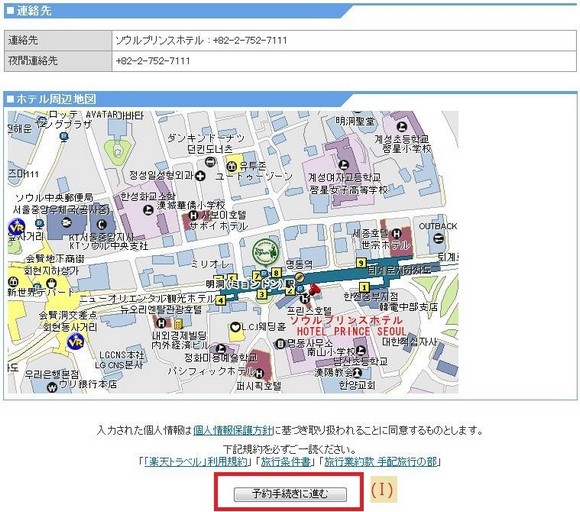Click subway exit 4 marker
The height and width of the screenshot is (512, 580).
tap(221, 300)
